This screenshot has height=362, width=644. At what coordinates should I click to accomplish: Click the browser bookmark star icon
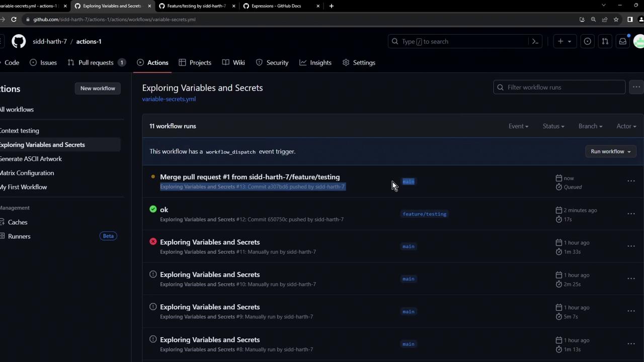click(616, 19)
